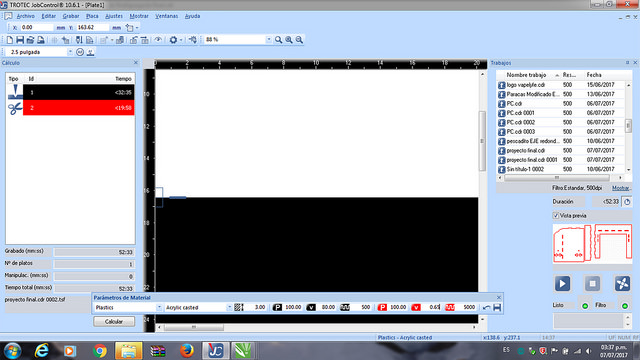Toggle the exhaust fan button
Viewport: 640px width, 360px height.
[x=622, y=284]
